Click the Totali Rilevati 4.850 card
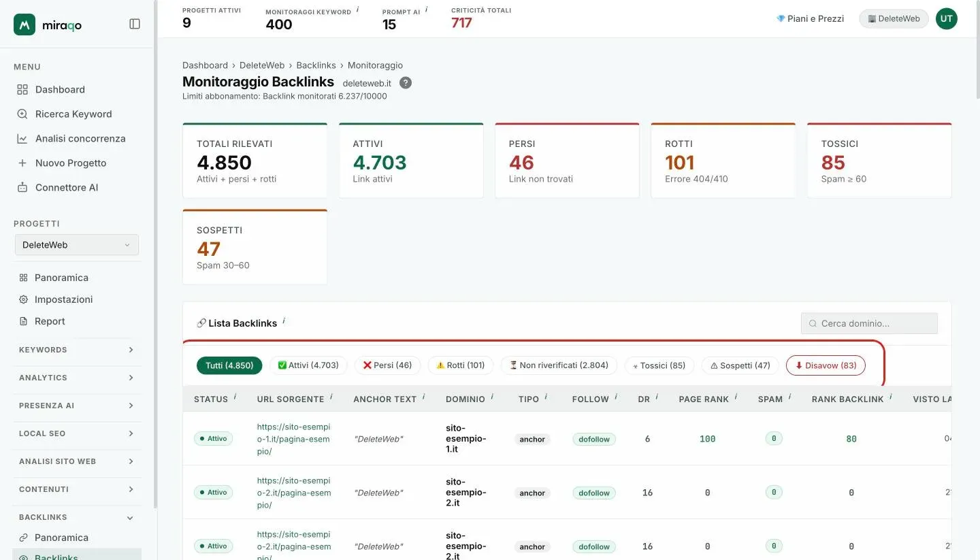The image size is (980, 560). point(255,161)
